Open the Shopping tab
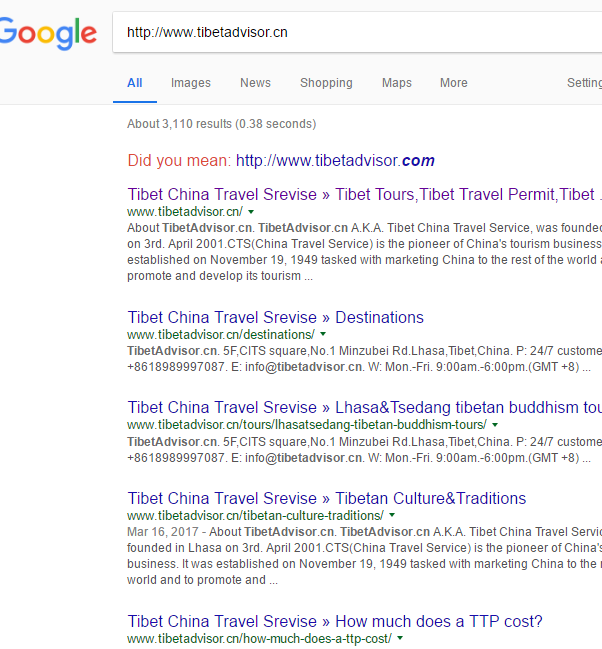The height and width of the screenshot is (649, 602). 326,83
